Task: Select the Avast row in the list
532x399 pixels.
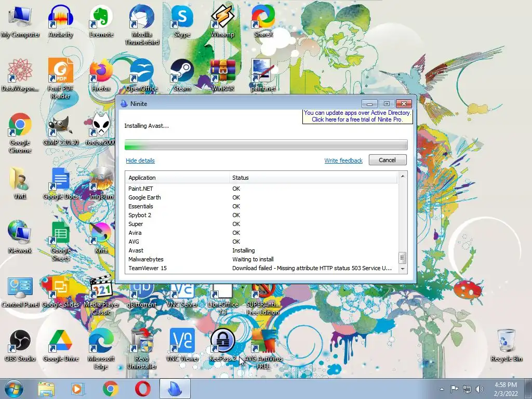Action: [x=262, y=250]
